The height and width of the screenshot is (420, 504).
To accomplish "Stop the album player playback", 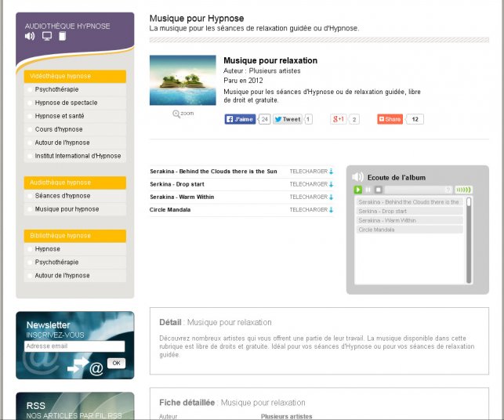I will tap(378, 190).
